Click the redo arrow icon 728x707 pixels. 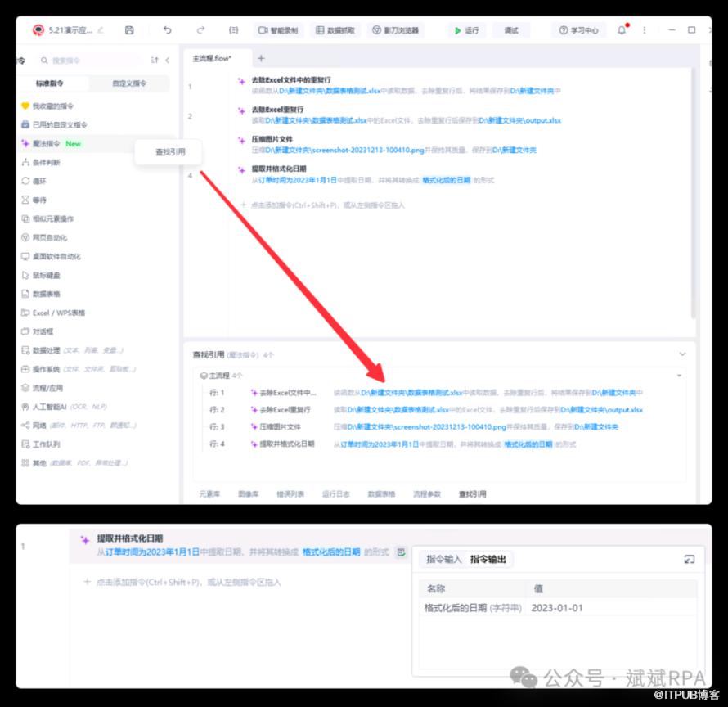(200, 30)
